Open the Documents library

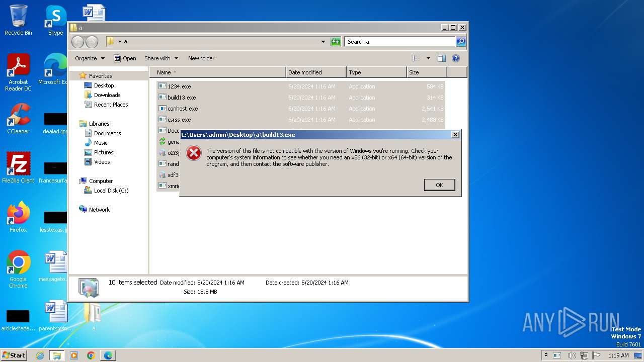pos(107,133)
